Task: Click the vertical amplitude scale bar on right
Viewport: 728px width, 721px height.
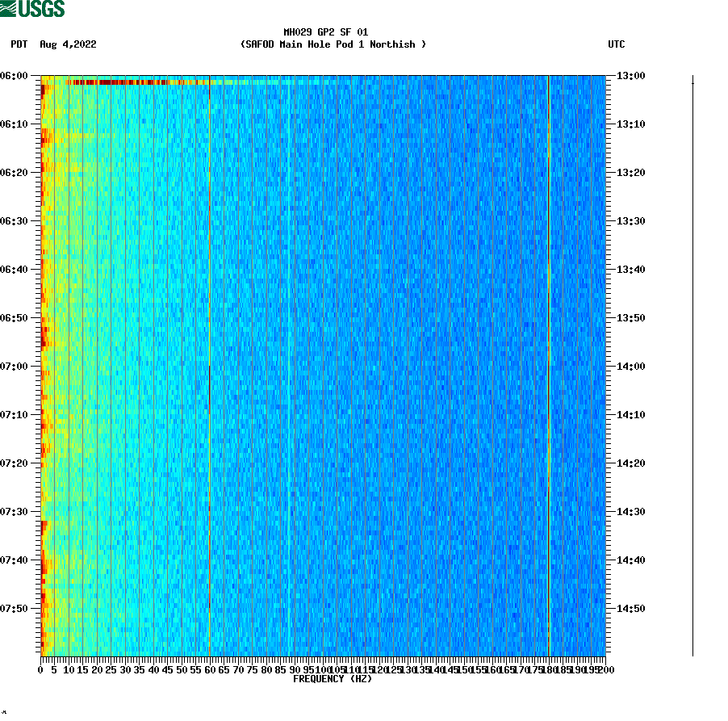Action: (x=692, y=363)
